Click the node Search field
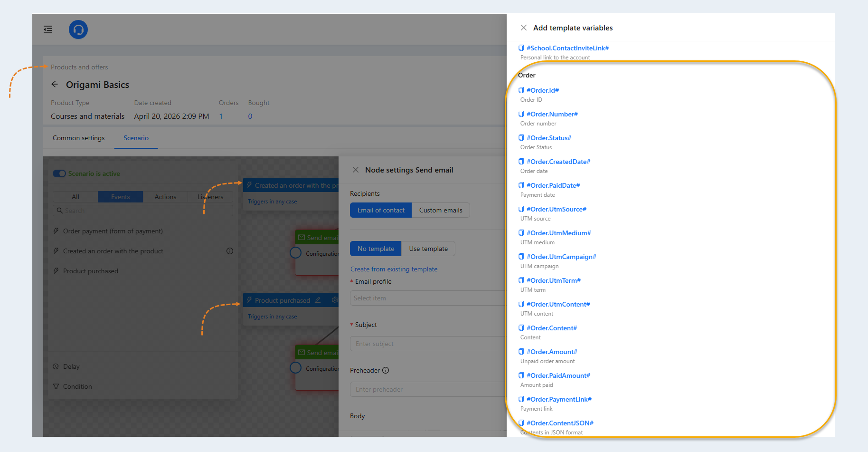The width and height of the screenshot is (868, 452). click(143, 211)
